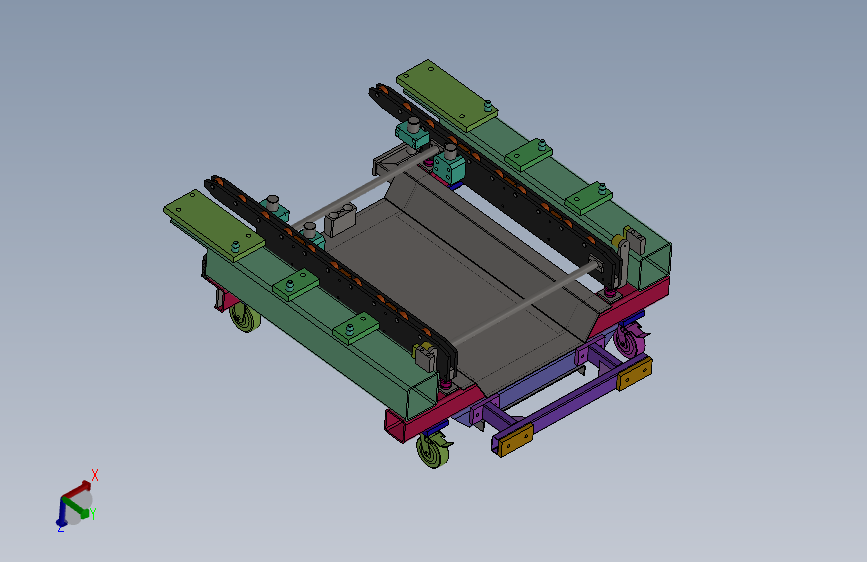
Task: Select the purple caster wheel on the right
Action: [x=629, y=342]
